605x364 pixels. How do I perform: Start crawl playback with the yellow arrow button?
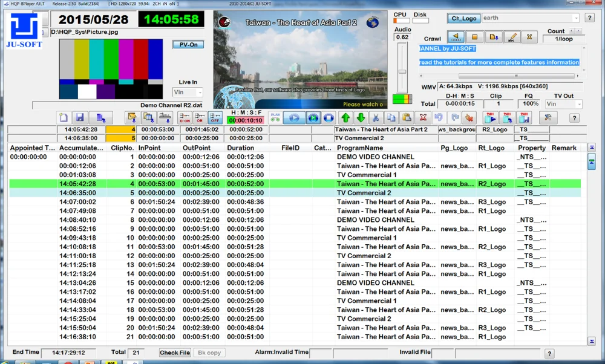pos(457,37)
